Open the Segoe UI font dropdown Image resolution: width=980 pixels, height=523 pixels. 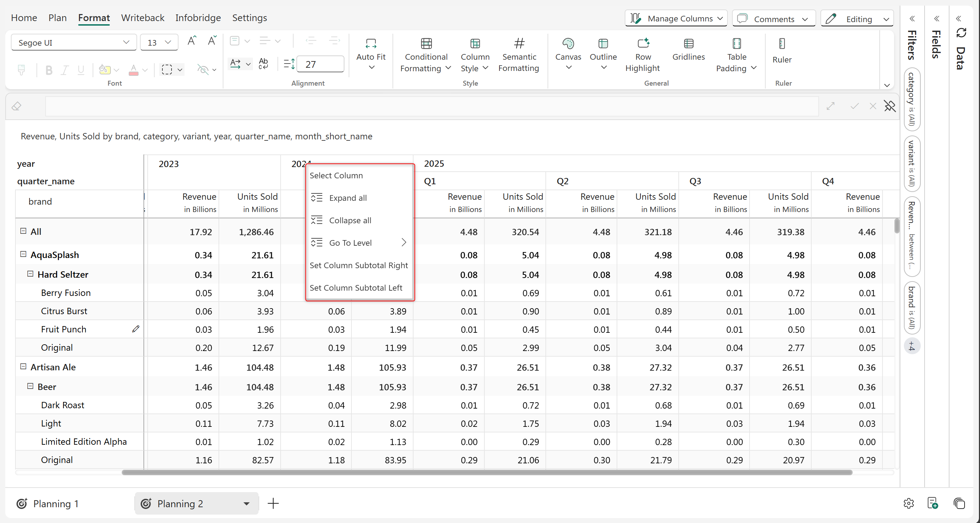pos(74,42)
